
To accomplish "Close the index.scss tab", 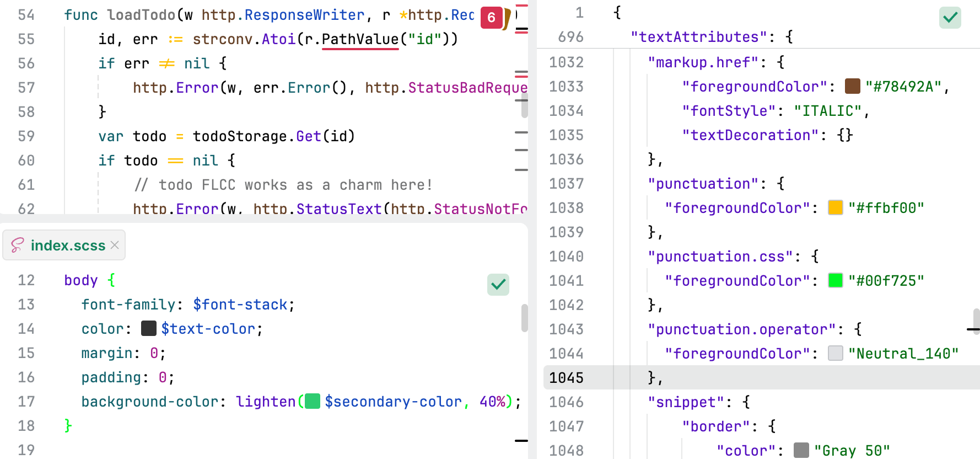I will click(115, 245).
